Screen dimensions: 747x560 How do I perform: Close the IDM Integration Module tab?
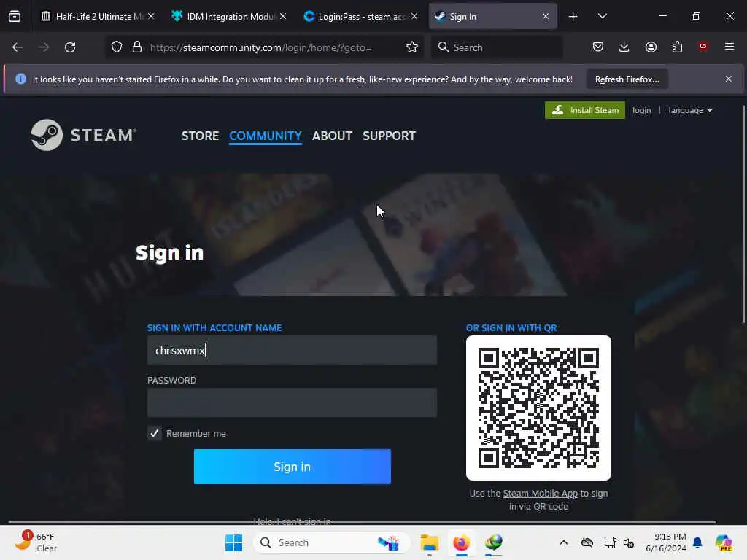[x=283, y=16]
